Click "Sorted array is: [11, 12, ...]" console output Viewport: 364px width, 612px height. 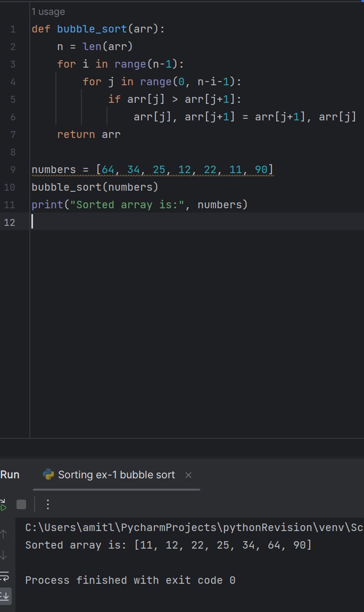169,545
